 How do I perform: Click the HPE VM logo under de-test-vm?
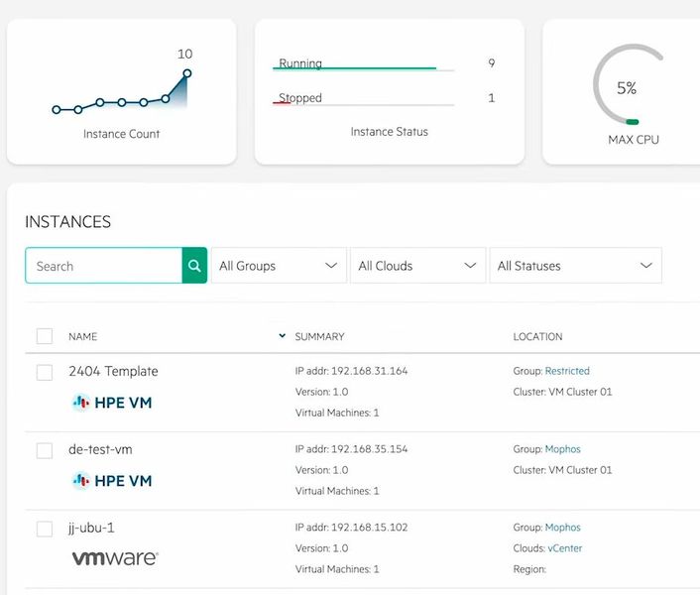click(x=112, y=481)
